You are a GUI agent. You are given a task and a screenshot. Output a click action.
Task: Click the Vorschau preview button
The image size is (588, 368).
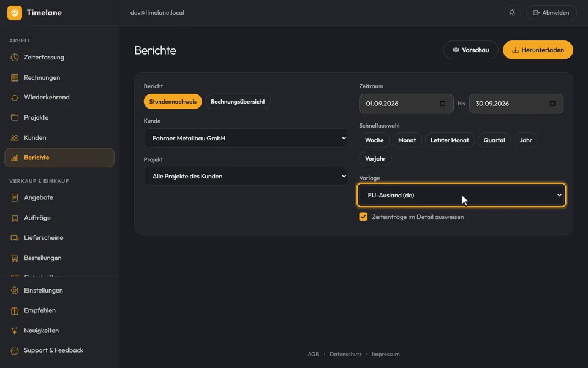coord(470,50)
